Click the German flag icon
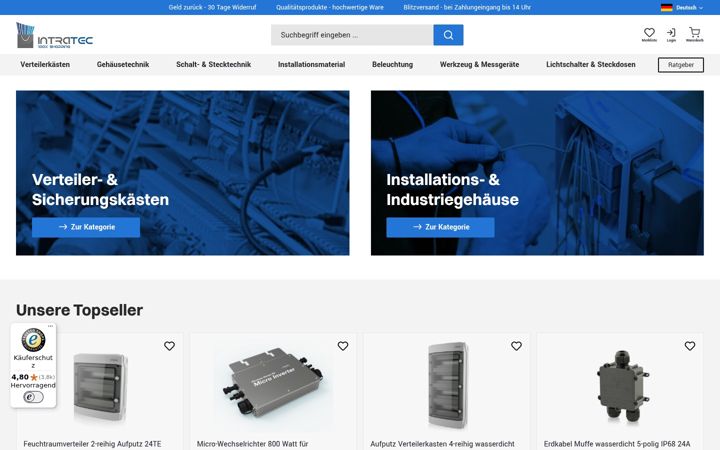Screen dimensions: 720x450 click(x=666, y=7)
